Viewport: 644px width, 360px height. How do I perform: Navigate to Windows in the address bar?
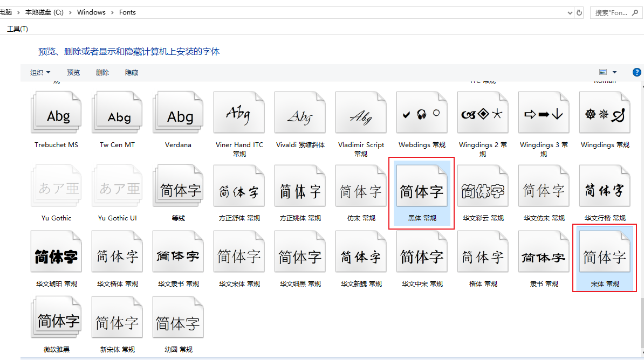point(91,12)
